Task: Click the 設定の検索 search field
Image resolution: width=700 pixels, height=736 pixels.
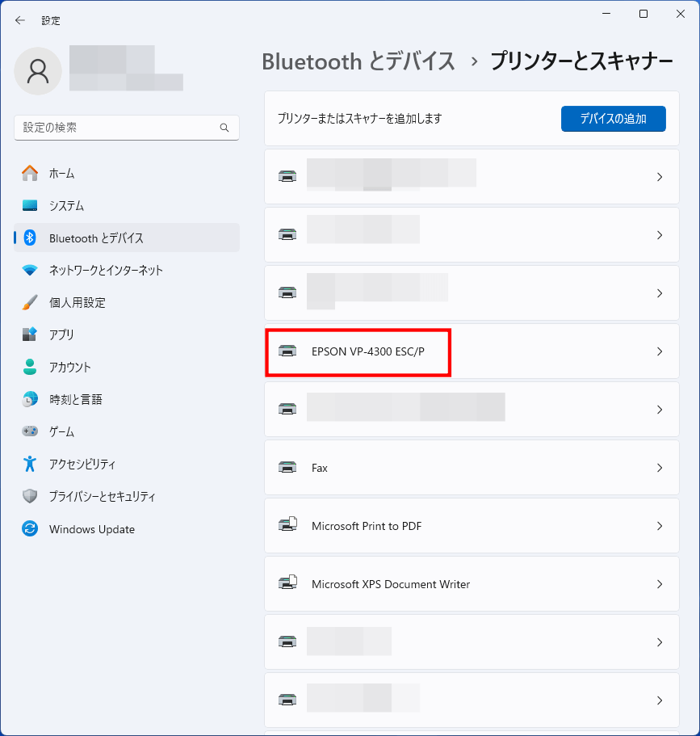Action: click(x=117, y=128)
